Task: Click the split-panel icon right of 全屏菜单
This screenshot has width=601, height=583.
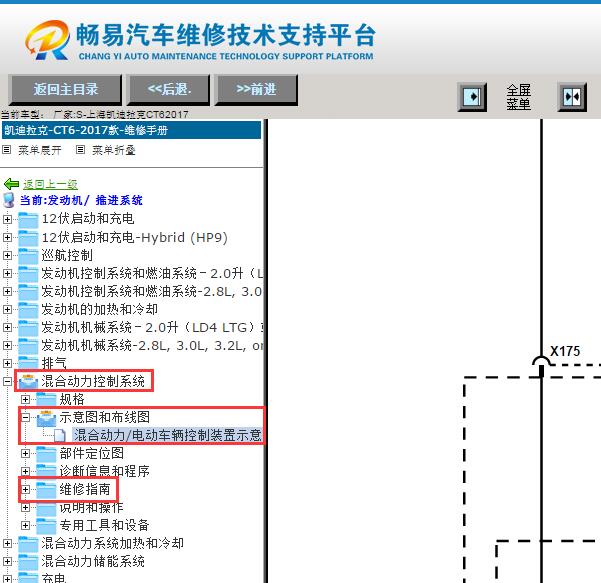Action: 572,97
